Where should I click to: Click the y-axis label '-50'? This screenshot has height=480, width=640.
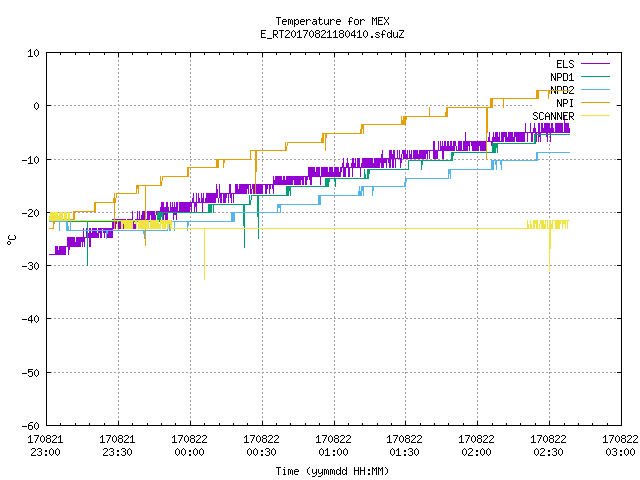pos(31,373)
